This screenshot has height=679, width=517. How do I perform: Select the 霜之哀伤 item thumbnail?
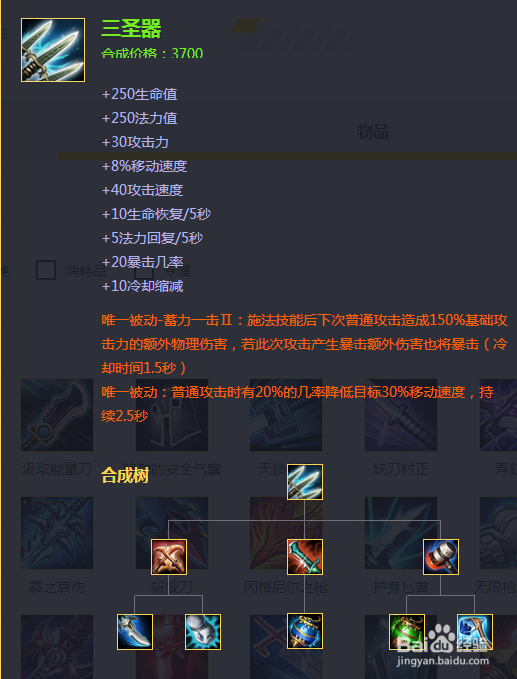pos(57,533)
